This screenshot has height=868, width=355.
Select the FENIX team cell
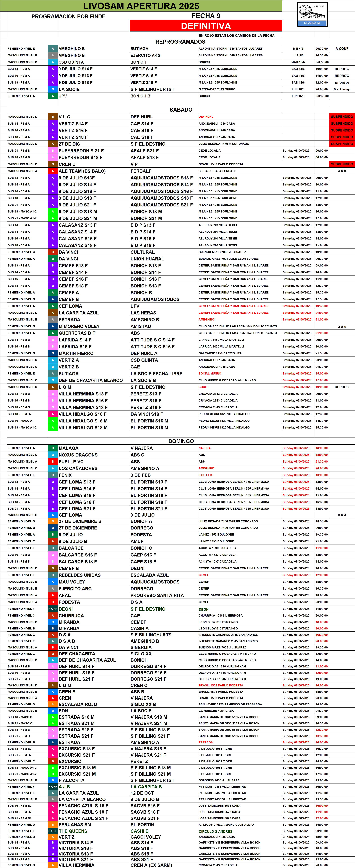(x=94, y=475)
